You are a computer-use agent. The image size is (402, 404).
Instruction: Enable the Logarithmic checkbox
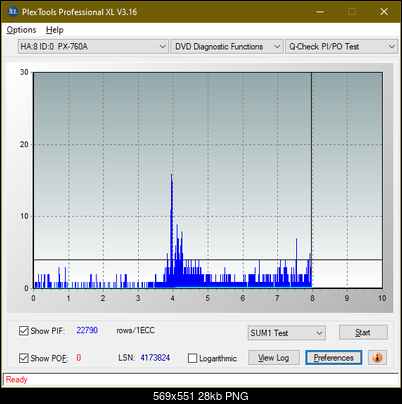pos(192,358)
